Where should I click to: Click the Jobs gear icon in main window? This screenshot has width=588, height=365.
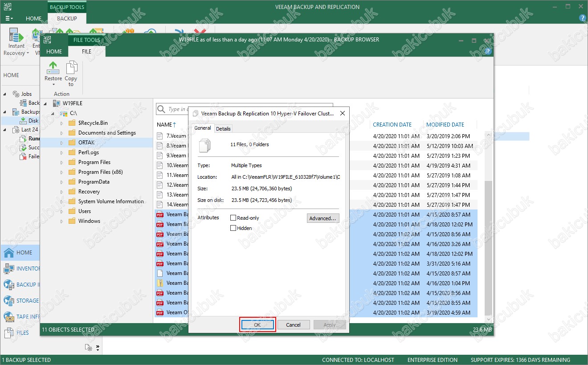coord(16,94)
